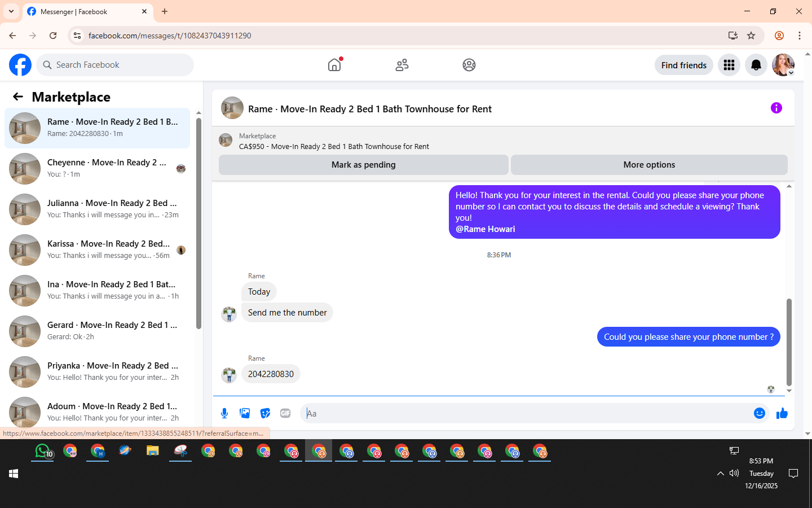Open the Priyanka conversation
Image resolution: width=812 pixels, height=508 pixels.
pos(97,372)
